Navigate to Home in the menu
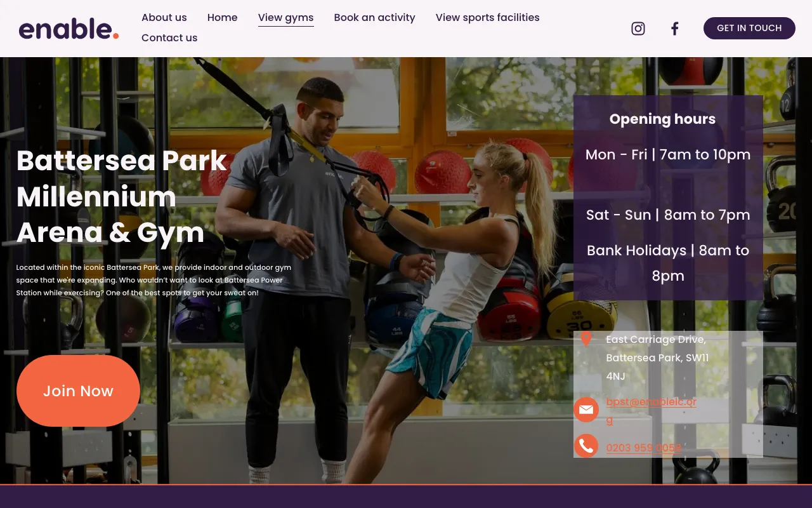The width and height of the screenshot is (812, 508). [223, 18]
